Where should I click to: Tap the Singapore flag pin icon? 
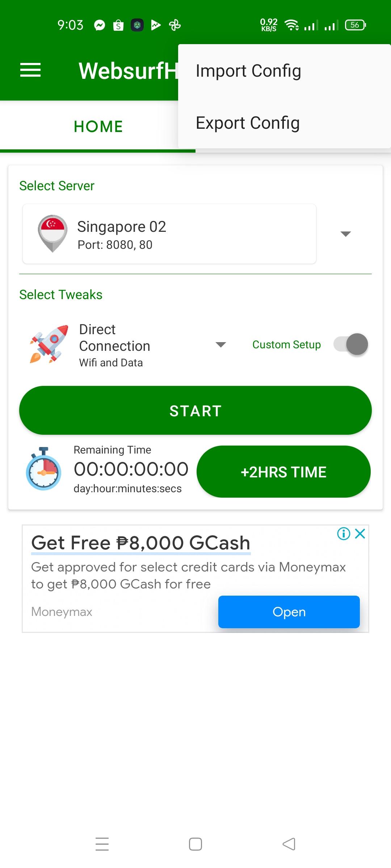point(52,234)
